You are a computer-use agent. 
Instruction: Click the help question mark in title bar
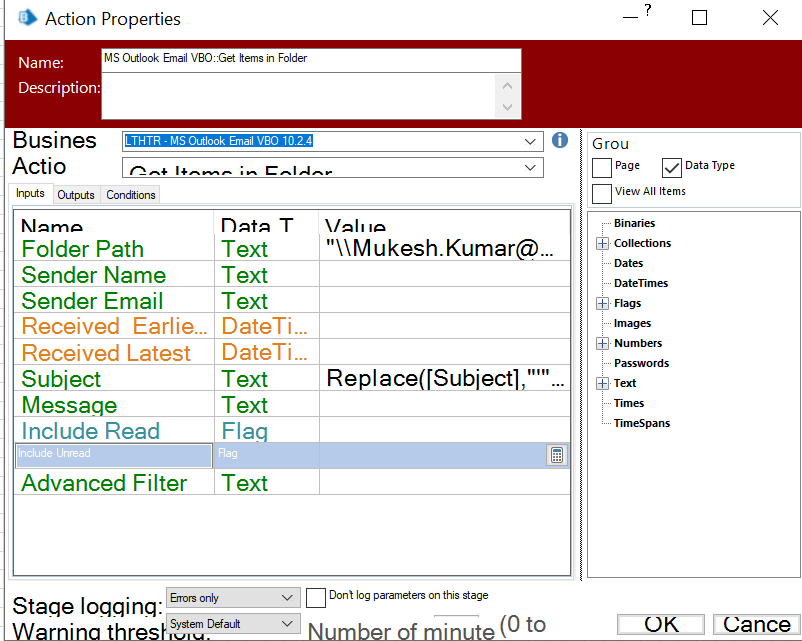[647, 11]
